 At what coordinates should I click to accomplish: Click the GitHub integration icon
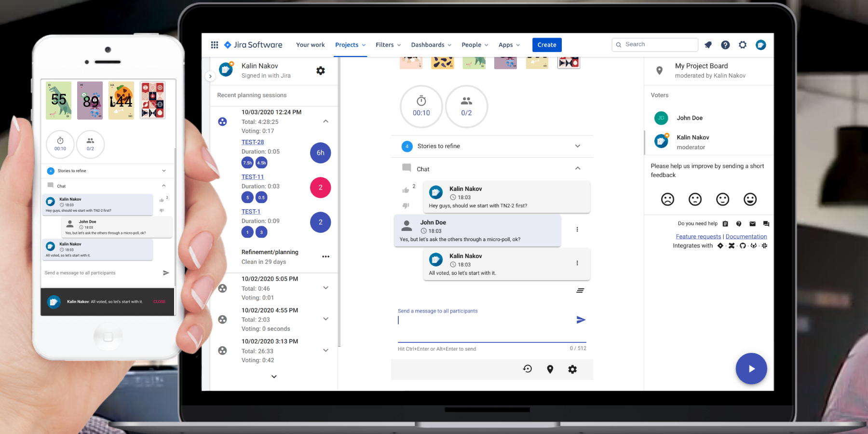743,245
